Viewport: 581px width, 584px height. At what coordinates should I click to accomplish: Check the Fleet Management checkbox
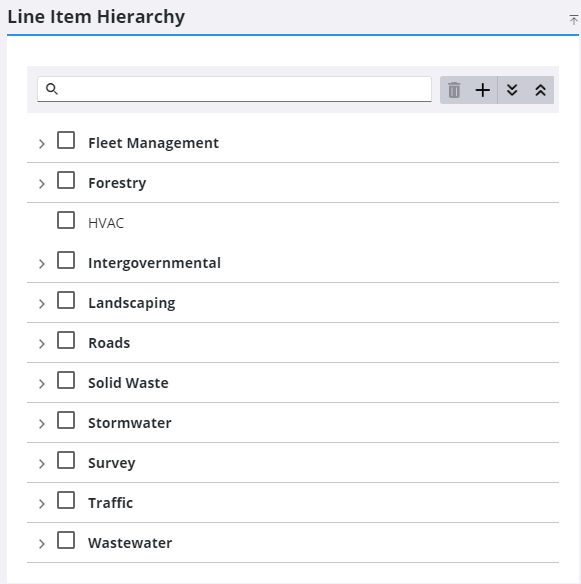point(66,140)
